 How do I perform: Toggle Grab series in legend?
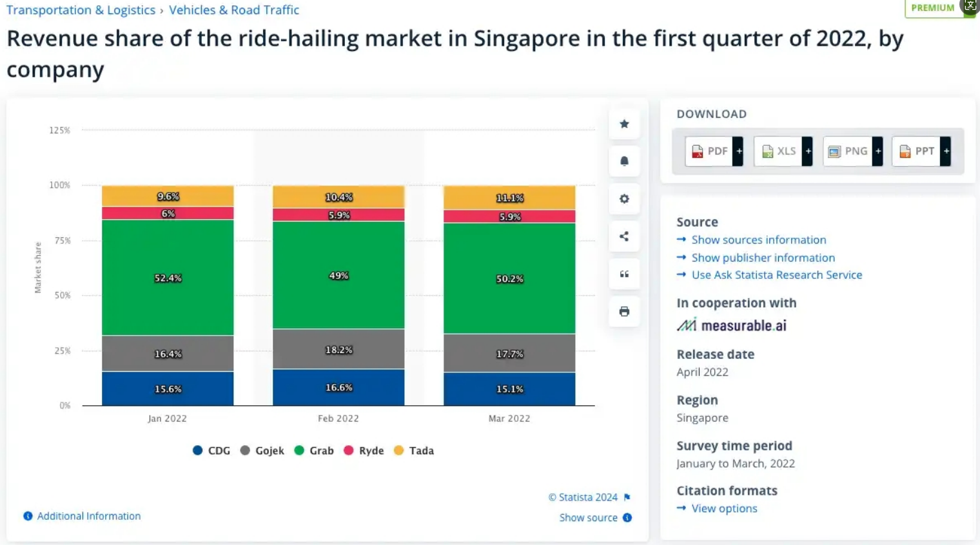[314, 451]
